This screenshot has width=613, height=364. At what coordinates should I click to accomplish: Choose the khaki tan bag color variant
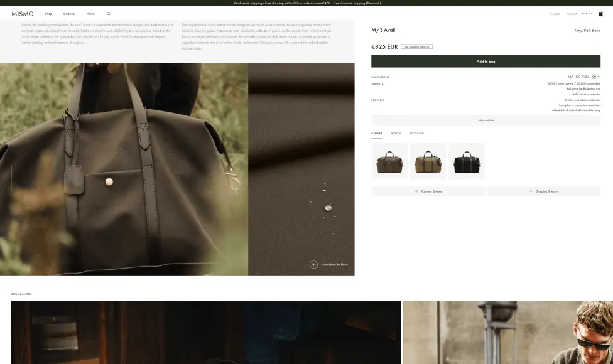(x=428, y=161)
